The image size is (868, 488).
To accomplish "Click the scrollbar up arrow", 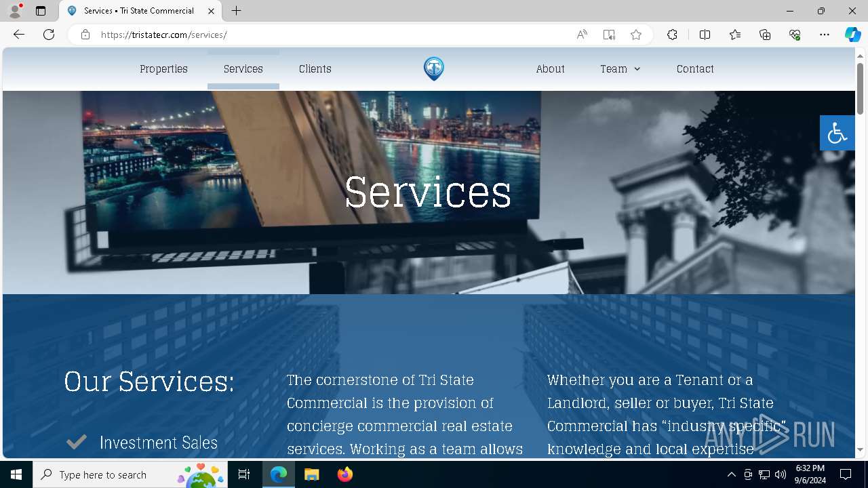I will tap(860, 55).
